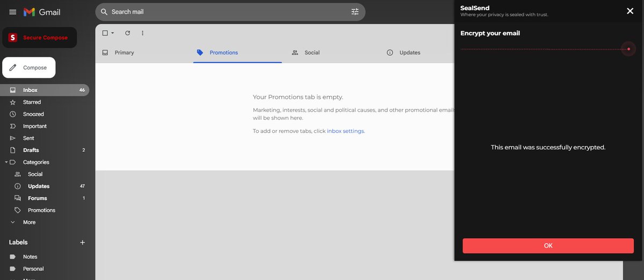Open the Drafts folder

coord(45,150)
